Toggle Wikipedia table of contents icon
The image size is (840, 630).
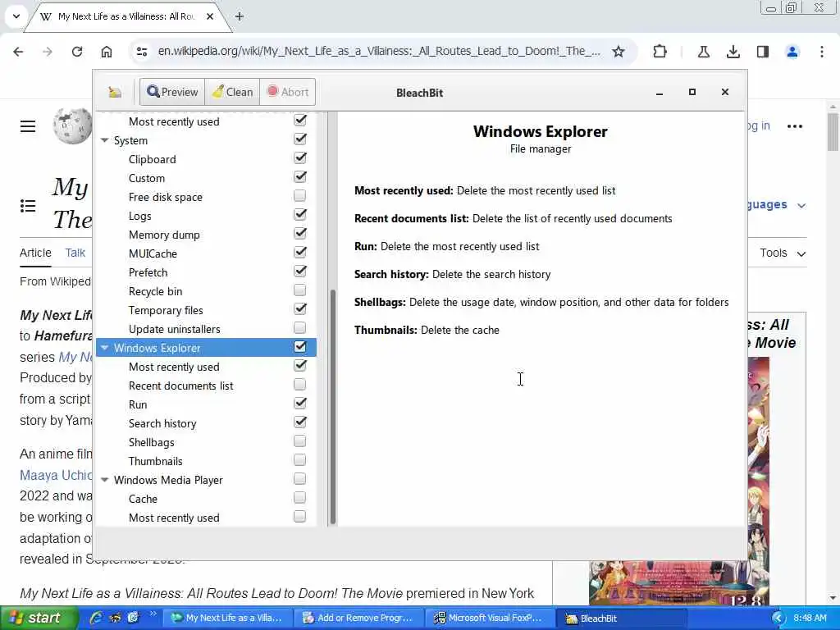(x=28, y=206)
